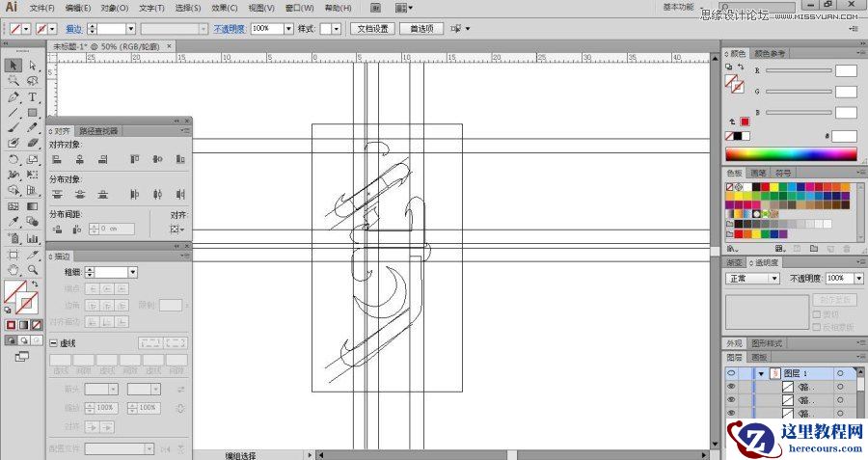Select the Paintbrush tool
This screenshot has width=868, height=460.
pyautogui.click(x=14, y=127)
